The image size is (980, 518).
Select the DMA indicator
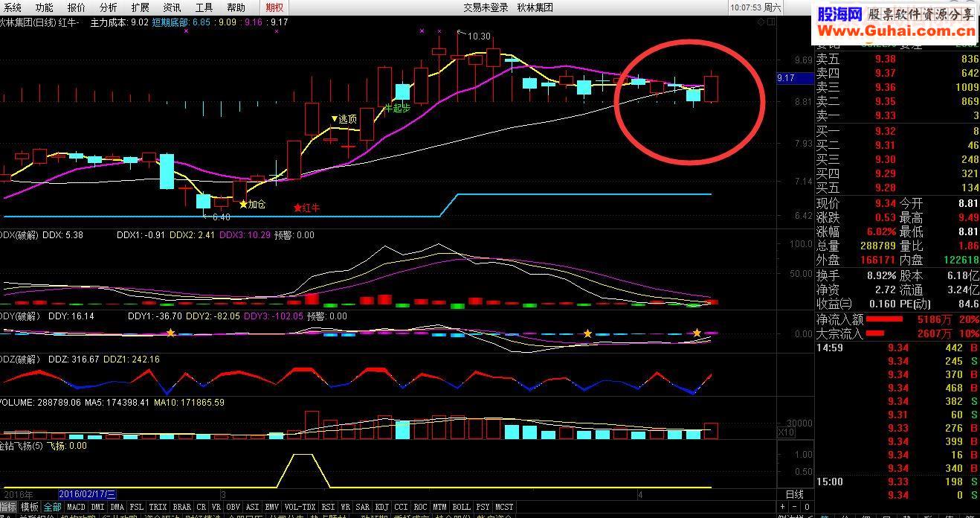(x=117, y=508)
